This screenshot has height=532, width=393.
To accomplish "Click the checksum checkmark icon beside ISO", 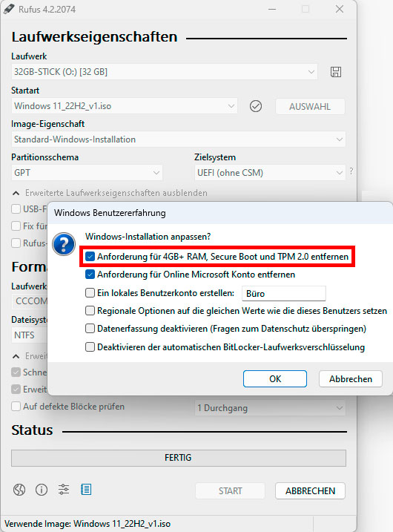I will click(256, 106).
